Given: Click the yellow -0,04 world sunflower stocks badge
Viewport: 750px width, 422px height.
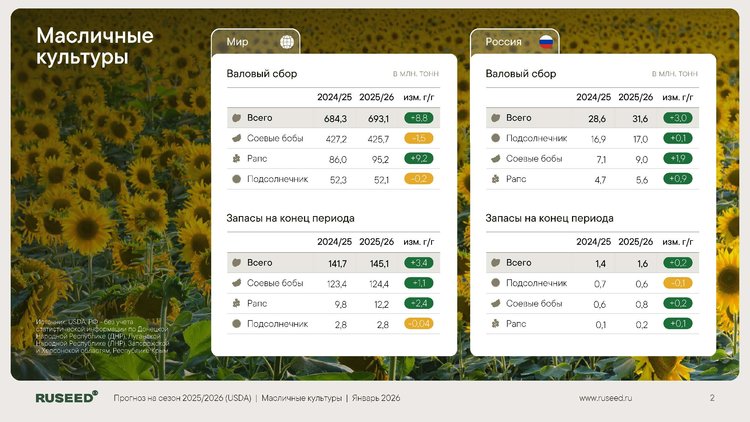Looking at the screenshot, I should (418, 324).
